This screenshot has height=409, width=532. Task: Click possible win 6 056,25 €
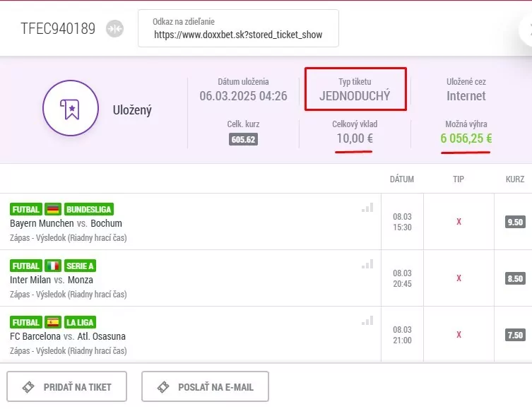(466, 138)
